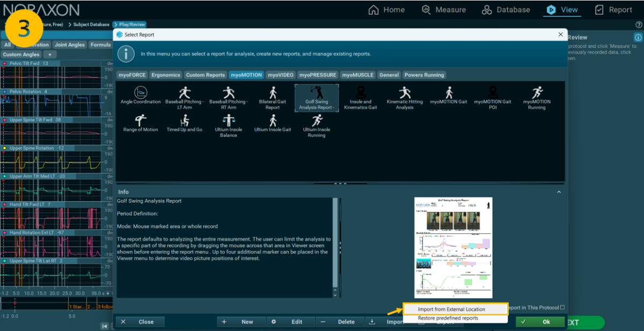644x331 pixels.
Task: Choose the Ultium Insole Balance report
Action: [228, 126]
